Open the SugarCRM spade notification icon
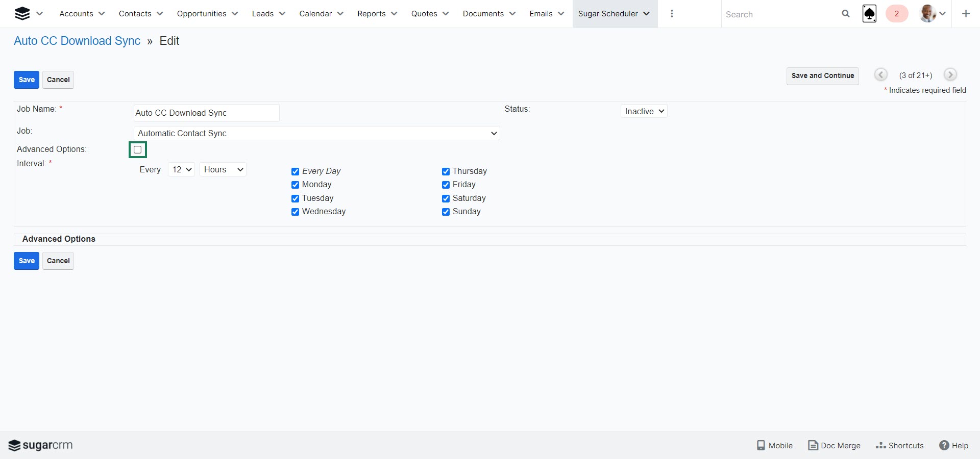The width and height of the screenshot is (980, 459). pos(869,14)
